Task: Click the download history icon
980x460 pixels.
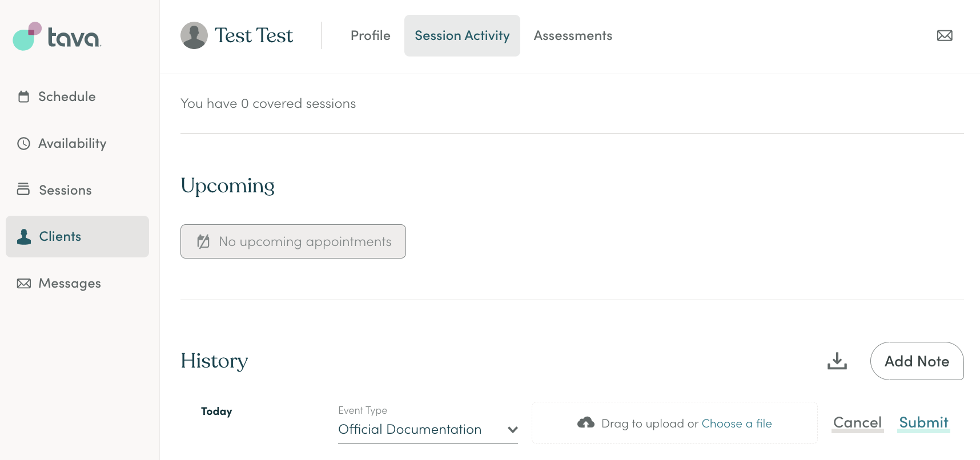Action: (837, 361)
